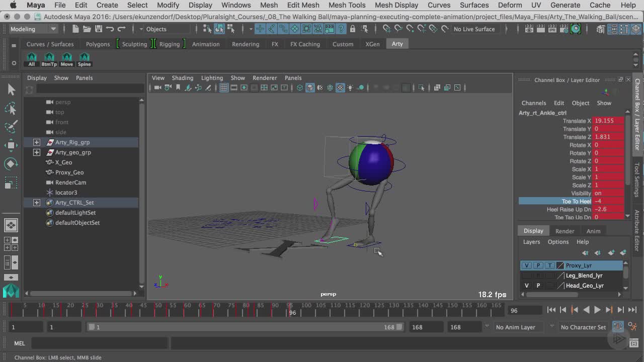Image resolution: width=644 pixels, height=362 pixels.
Task: Jump to next keyframe
Action: point(609,310)
